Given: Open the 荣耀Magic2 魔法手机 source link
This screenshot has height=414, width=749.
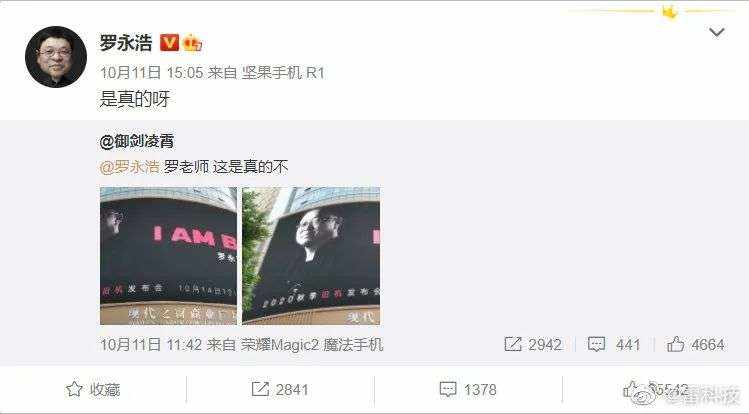Looking at the screenshot, I should pos(311,345).
